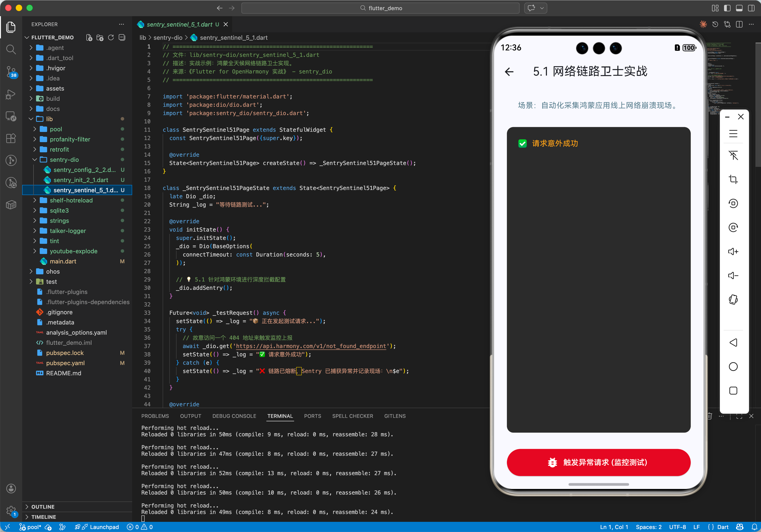Expand the shelf-hotreload folder
Screen dimensions: 761x532
point(71,200)
